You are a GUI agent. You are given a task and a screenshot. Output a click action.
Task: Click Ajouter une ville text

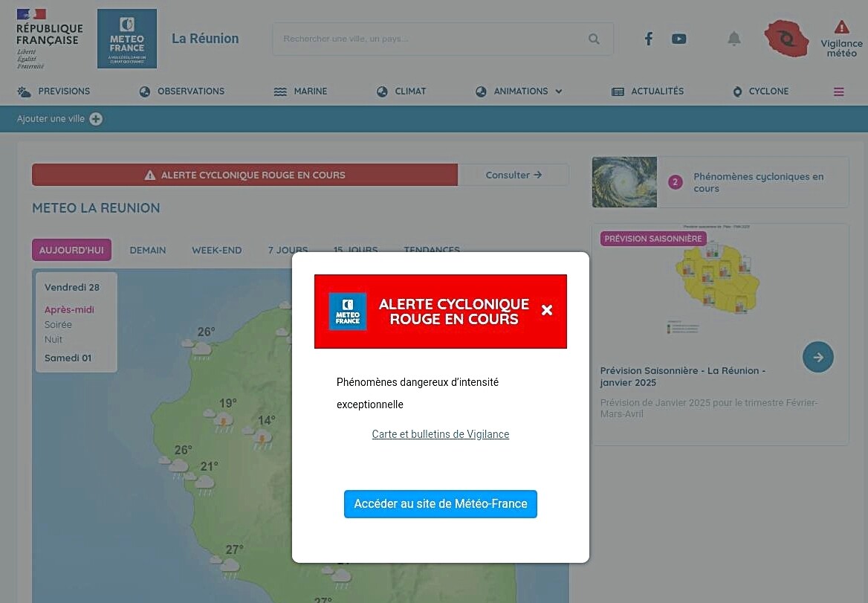tap(51, 119)
